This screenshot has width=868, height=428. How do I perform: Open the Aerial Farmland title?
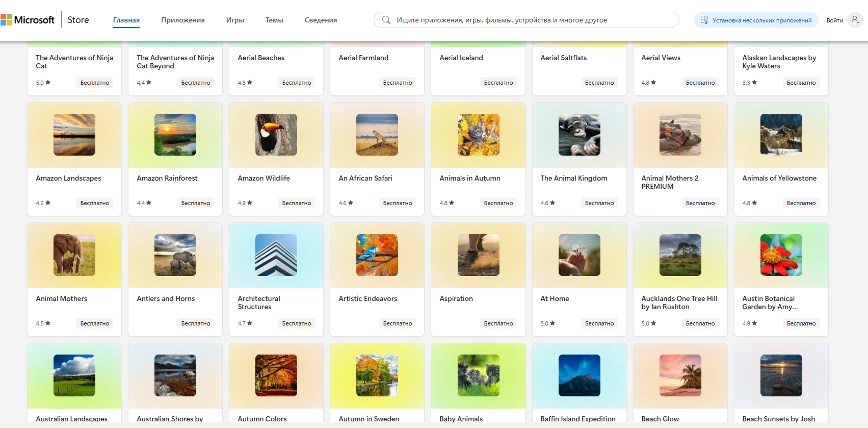[x=363, y=58]
